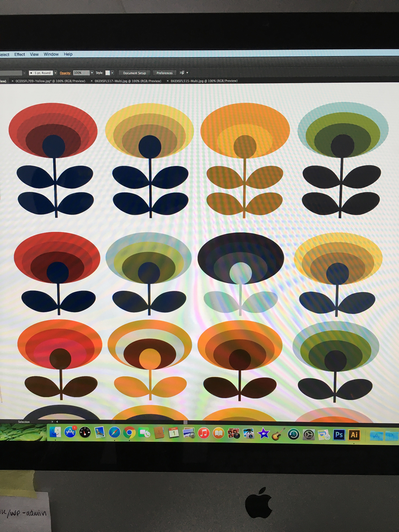
Task: Click the Style swatch box
Action: (107, 73)
